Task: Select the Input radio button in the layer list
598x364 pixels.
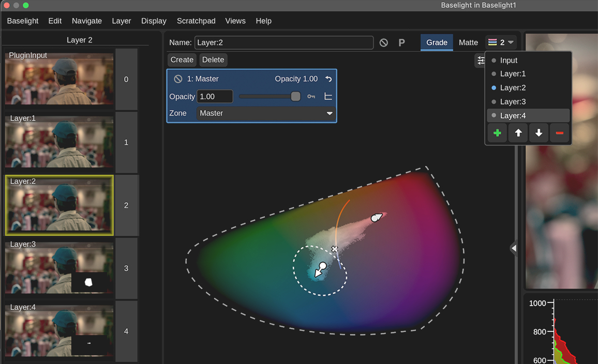Action: coord(495,60)
